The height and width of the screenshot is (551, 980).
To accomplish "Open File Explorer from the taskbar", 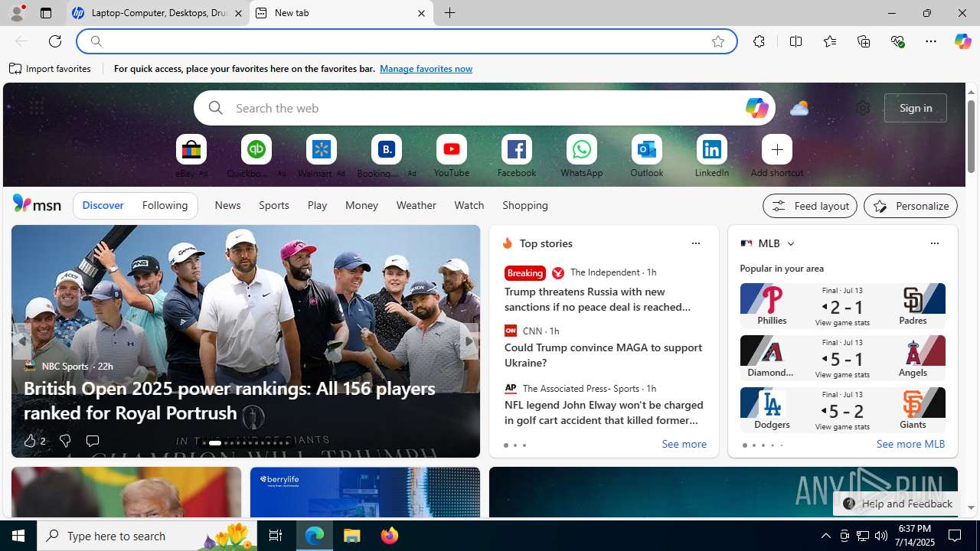I will pyautogui.click(x=352, y=536).
